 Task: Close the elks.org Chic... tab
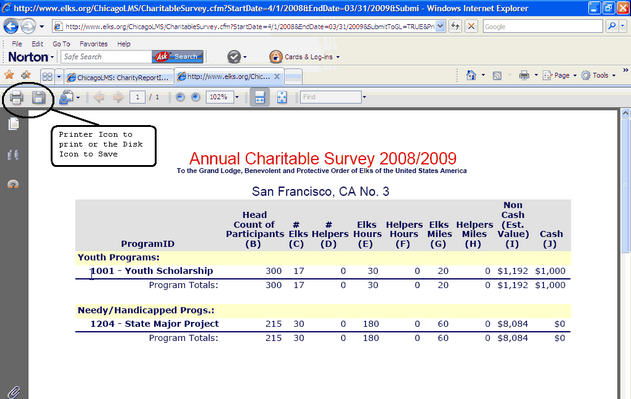tap(277, 76)
